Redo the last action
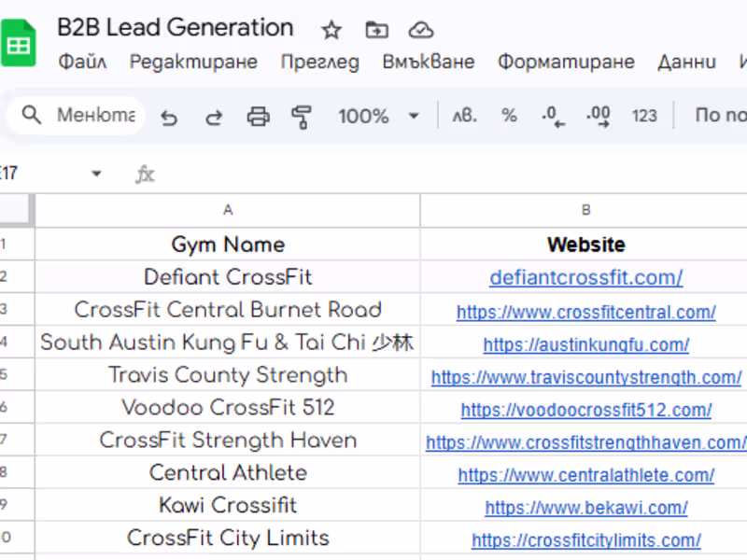 [214, 116]
